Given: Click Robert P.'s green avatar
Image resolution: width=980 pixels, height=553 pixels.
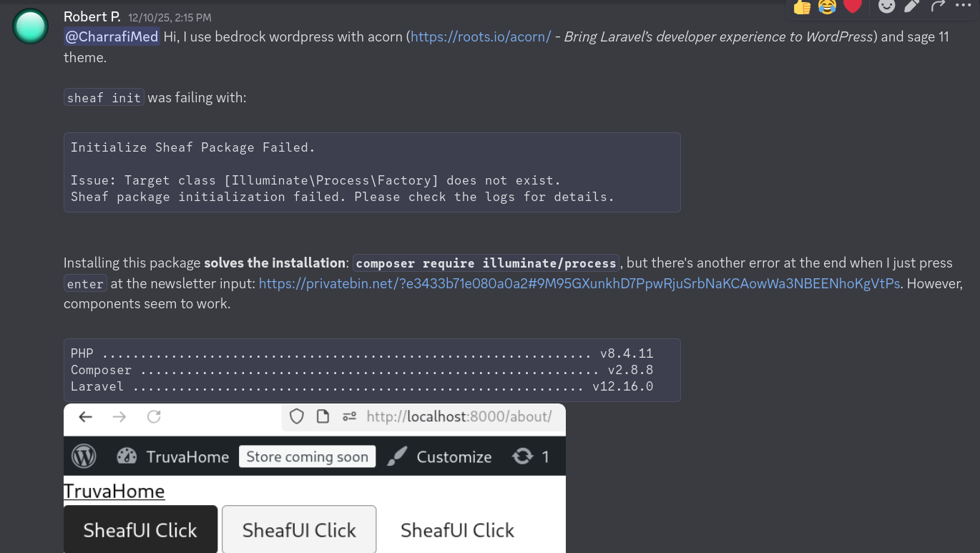Looking at the screenshot, I should point(30,26).
